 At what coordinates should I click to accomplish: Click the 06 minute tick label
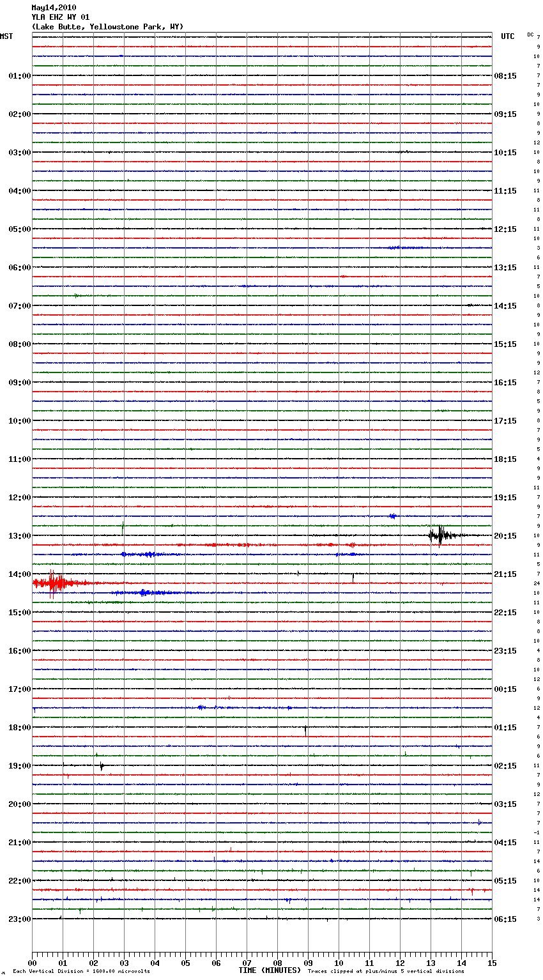click(x=216, y=963)
